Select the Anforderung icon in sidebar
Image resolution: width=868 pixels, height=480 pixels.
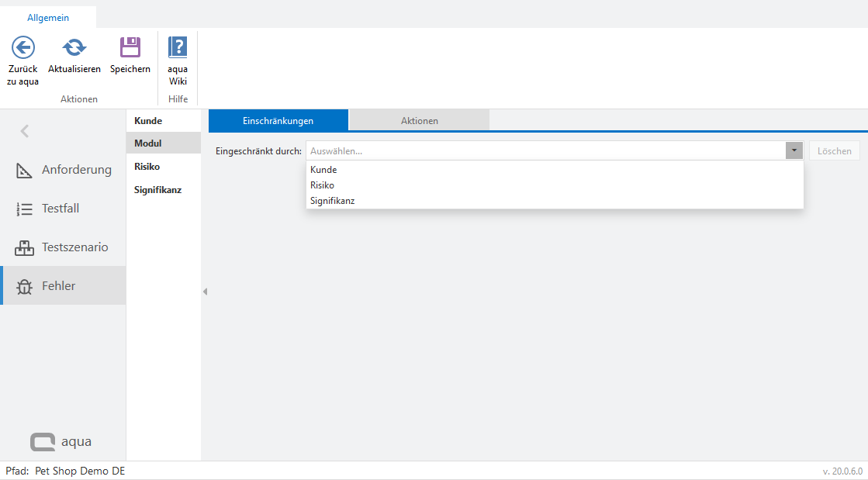[24, 170]
